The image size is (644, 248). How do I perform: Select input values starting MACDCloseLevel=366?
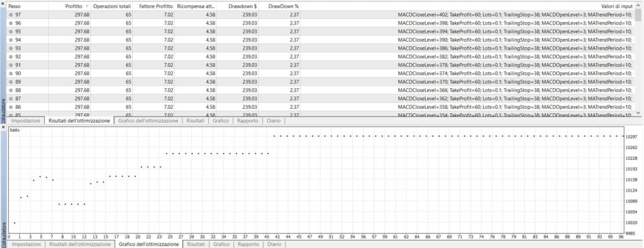click(515, 90)
